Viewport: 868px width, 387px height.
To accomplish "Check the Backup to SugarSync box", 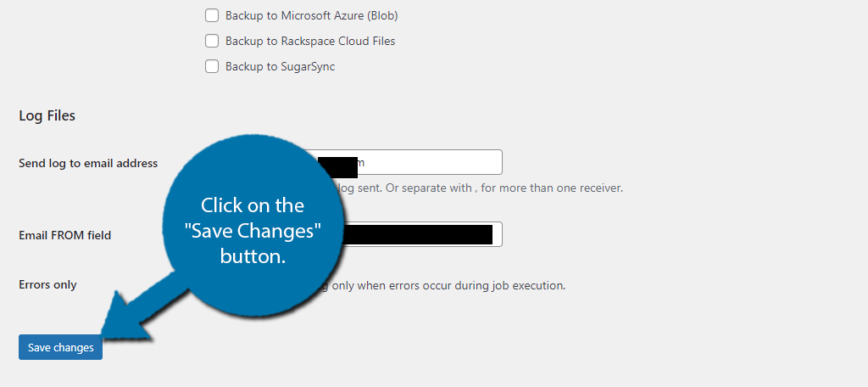I will 211,66.
